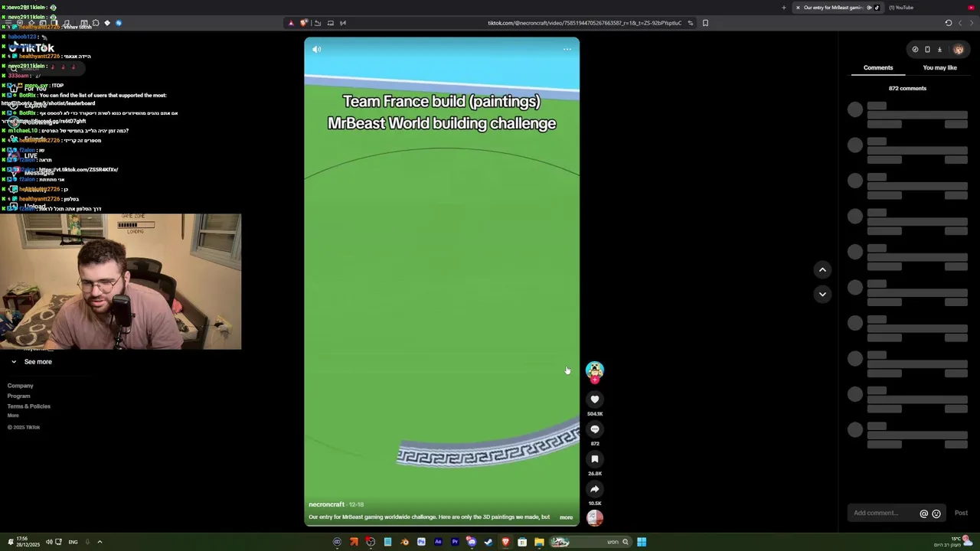The width and height of the screenshot is (980, 551).
Task: Open the video three-dots options menu
Action: [x=567, y=49]
